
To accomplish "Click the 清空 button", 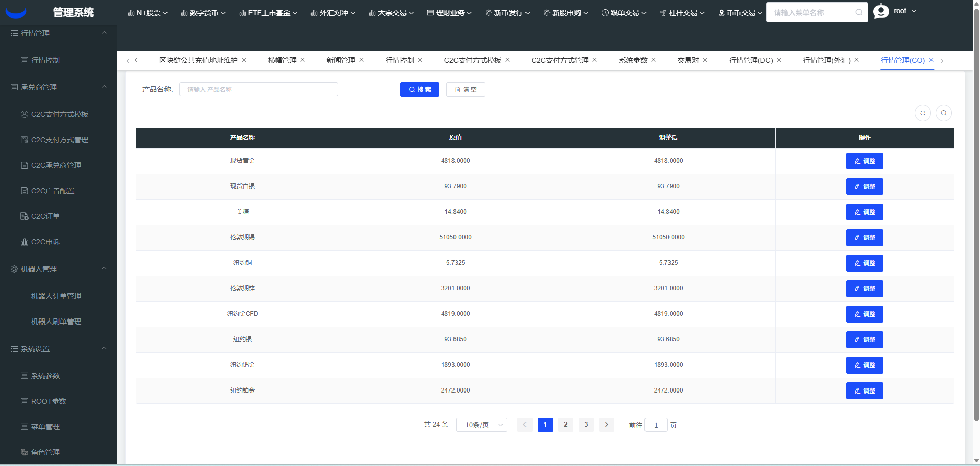I will [x=465, y=90].
